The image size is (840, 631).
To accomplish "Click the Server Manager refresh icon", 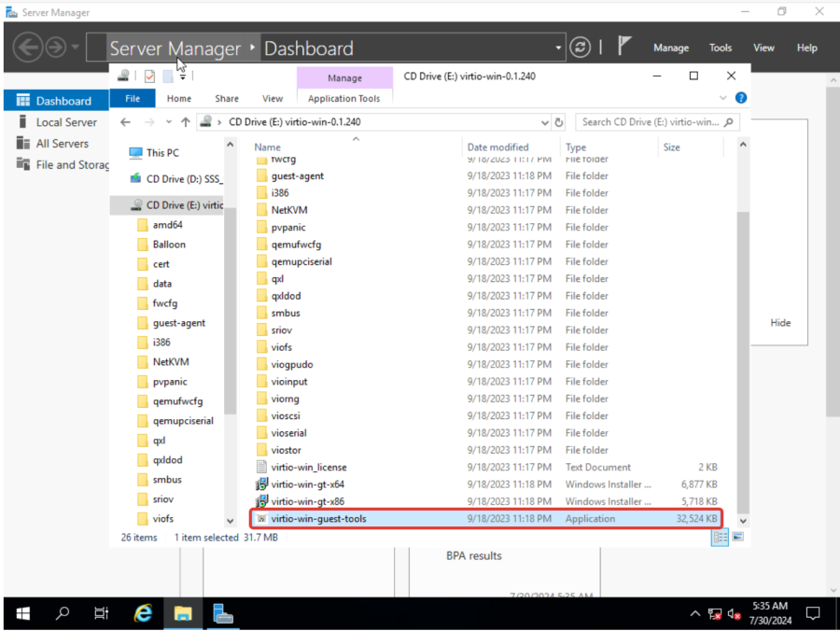I will [580, 48].
